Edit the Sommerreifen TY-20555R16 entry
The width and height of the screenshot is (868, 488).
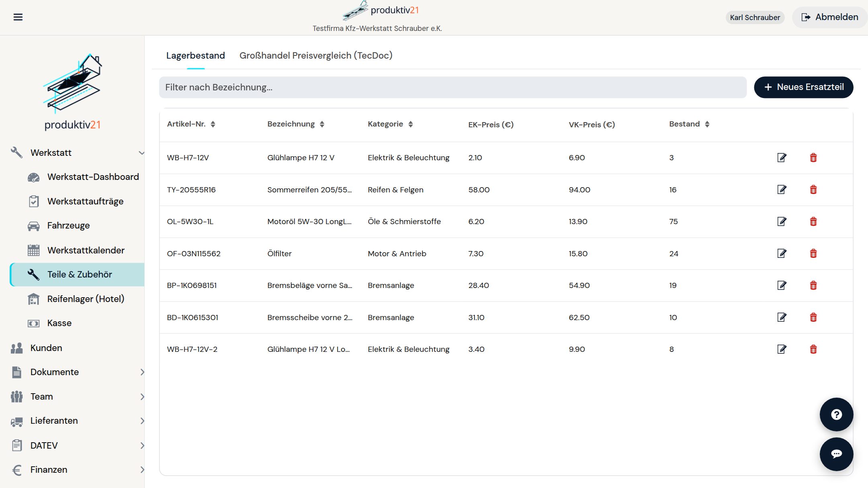[782, 190]
